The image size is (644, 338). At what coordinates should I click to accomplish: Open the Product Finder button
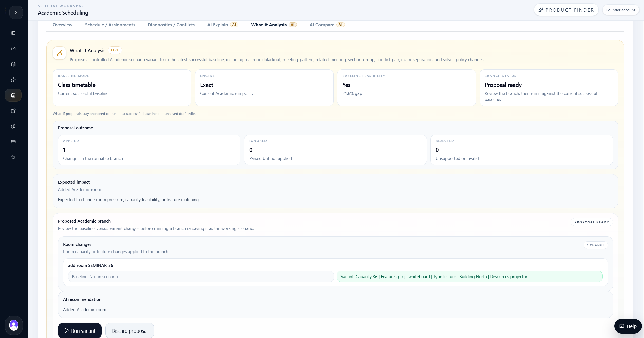(566, 10)
